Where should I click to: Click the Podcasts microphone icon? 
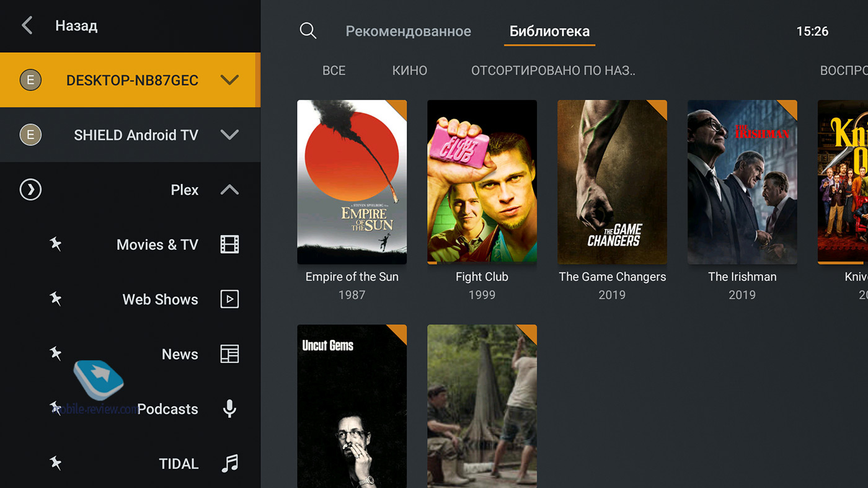(x=229, y=409)
